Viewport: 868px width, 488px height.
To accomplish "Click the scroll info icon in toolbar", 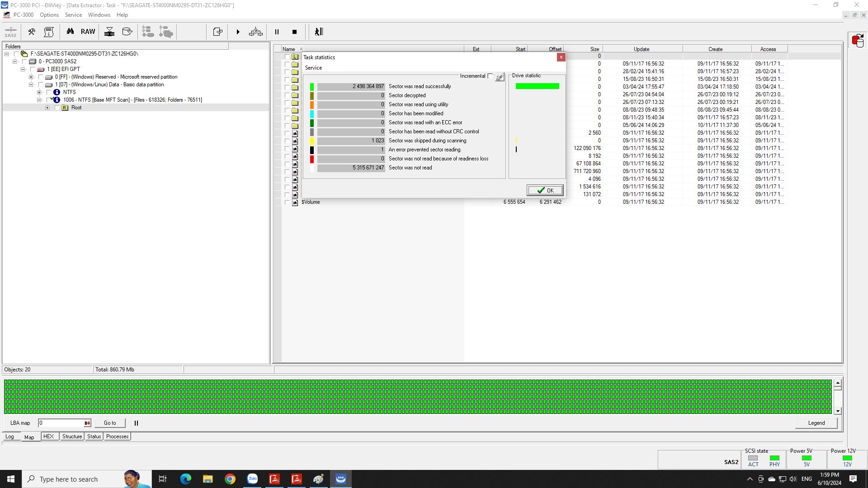I will click(49, 32).
